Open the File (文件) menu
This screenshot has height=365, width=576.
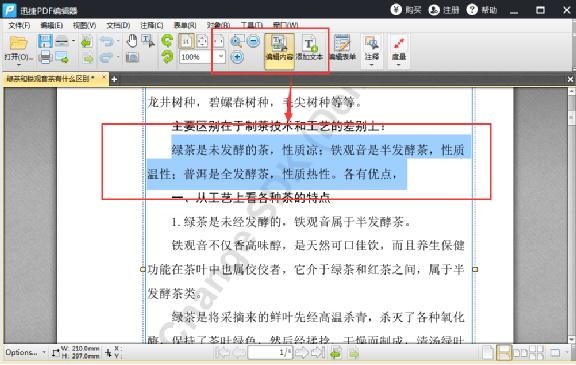click(19, 25)
